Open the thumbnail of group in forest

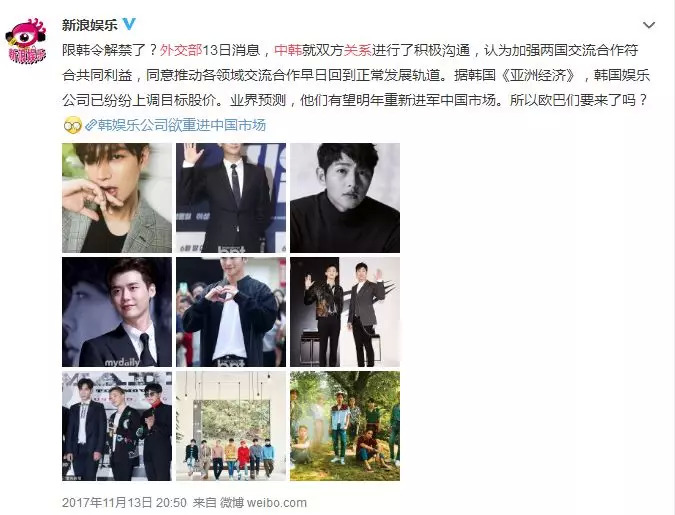(345, 426)
